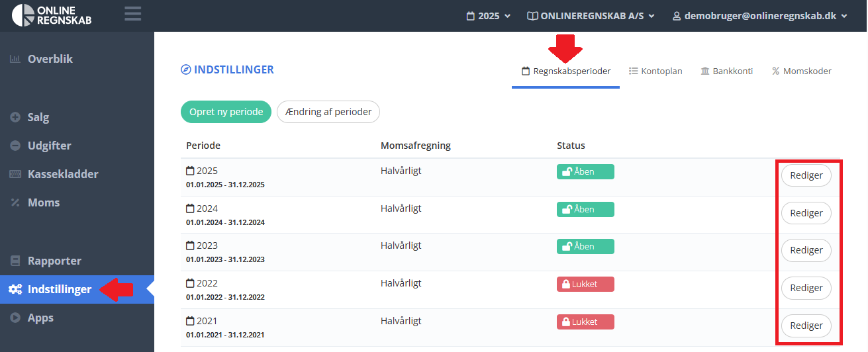Click the Opret ny periode button
This screenshot has width=868, height=352.
tap(226, 112)
